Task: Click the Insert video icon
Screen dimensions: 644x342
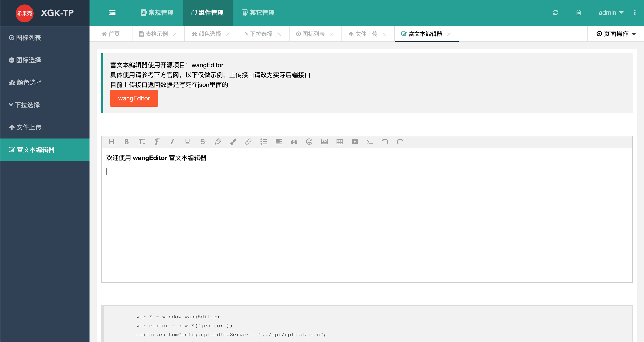Action: [355, 142]
